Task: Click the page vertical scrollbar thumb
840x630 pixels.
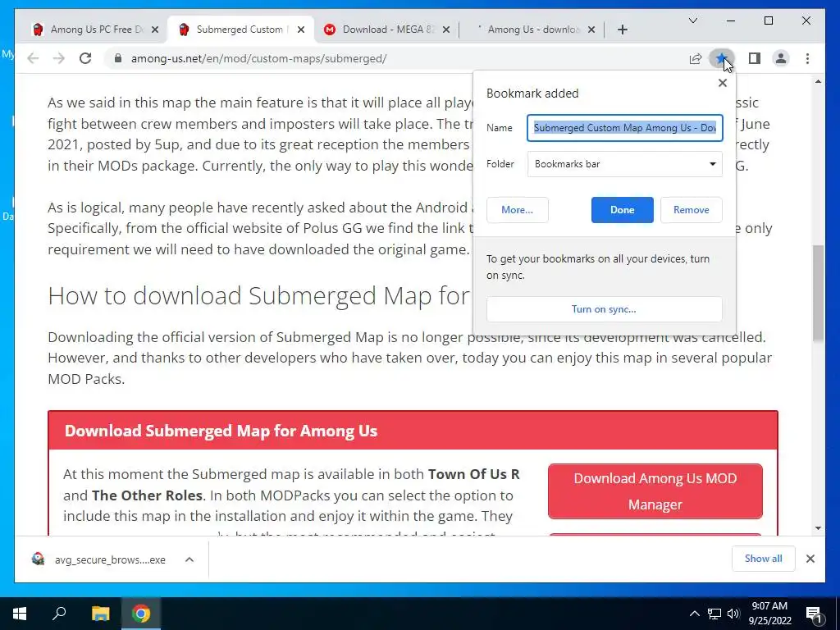Action: [x=818, y=293]
